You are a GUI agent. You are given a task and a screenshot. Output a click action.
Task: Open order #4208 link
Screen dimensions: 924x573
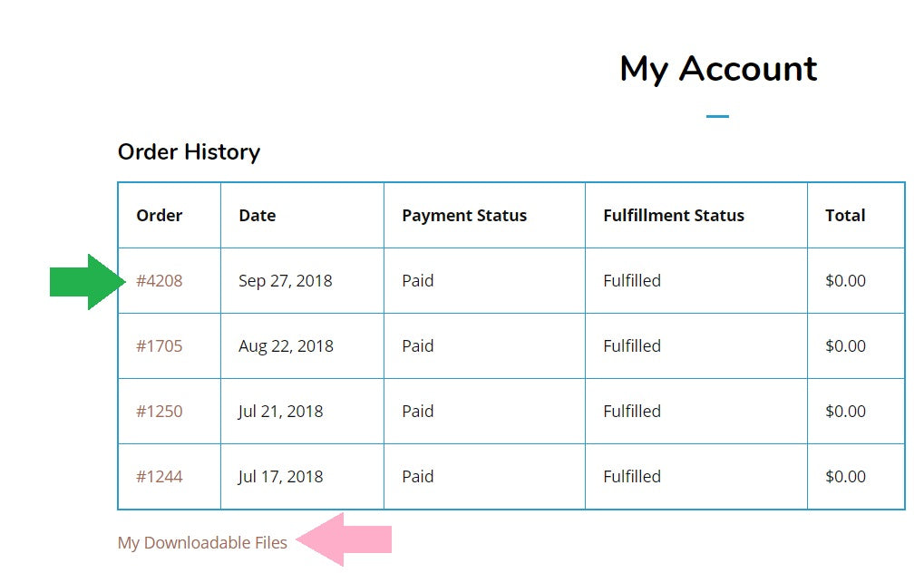coord(160,281)
